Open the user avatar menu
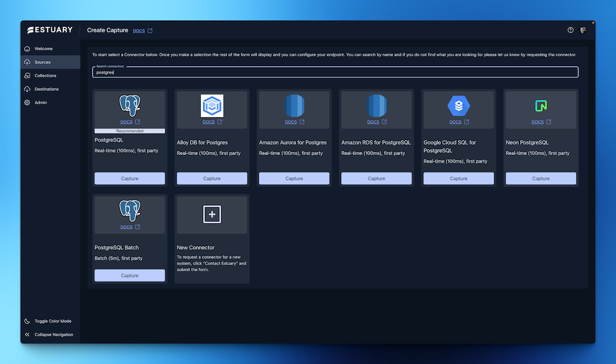 pos(583,30)
